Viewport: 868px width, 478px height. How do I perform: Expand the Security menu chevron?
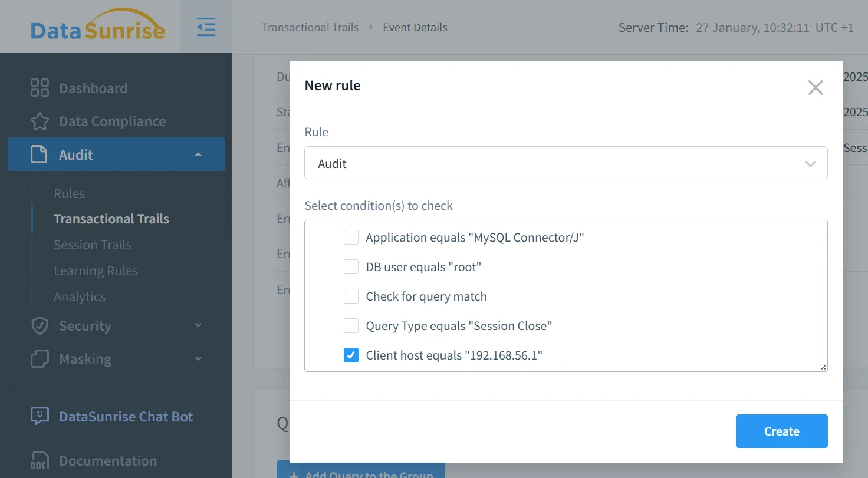tap(198, 325)
